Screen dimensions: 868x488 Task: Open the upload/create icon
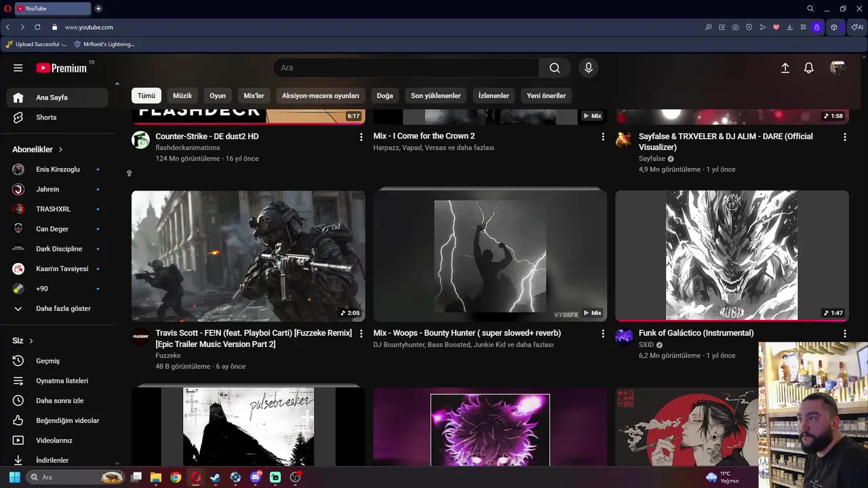[x=785, y=68]
